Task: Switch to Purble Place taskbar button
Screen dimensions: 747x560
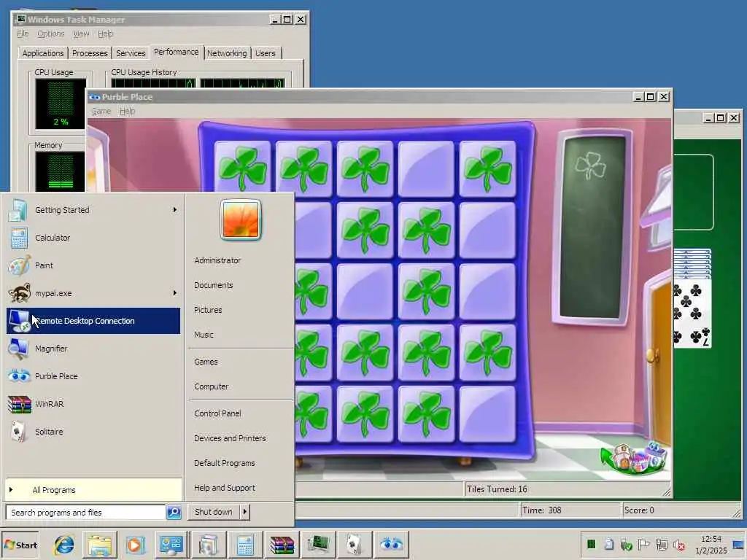Action: (x=392, y=545)
